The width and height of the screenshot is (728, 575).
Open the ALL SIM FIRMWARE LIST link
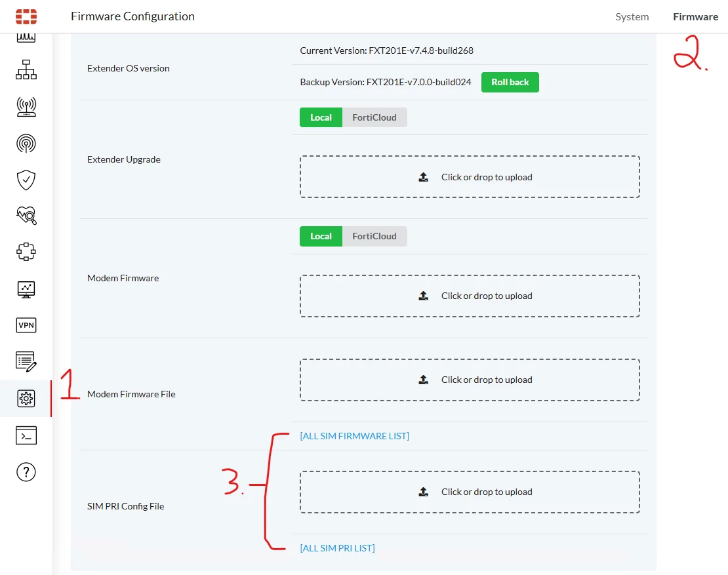354,436
